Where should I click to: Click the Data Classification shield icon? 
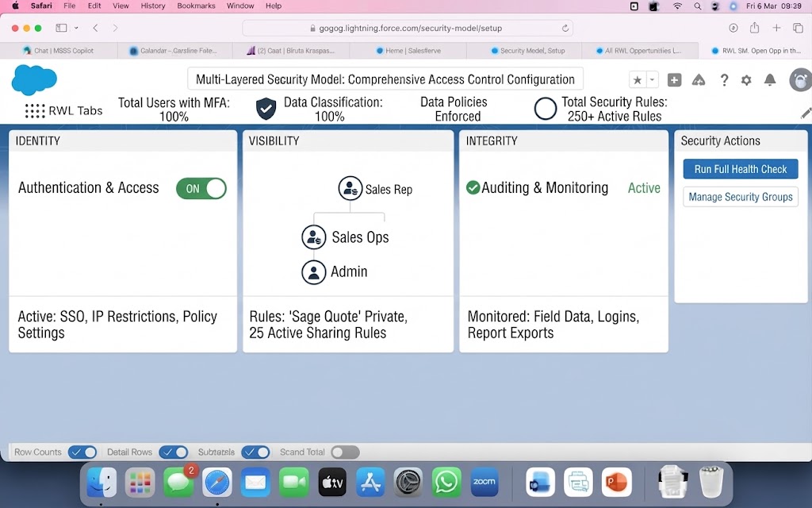[x=266, y=109]
